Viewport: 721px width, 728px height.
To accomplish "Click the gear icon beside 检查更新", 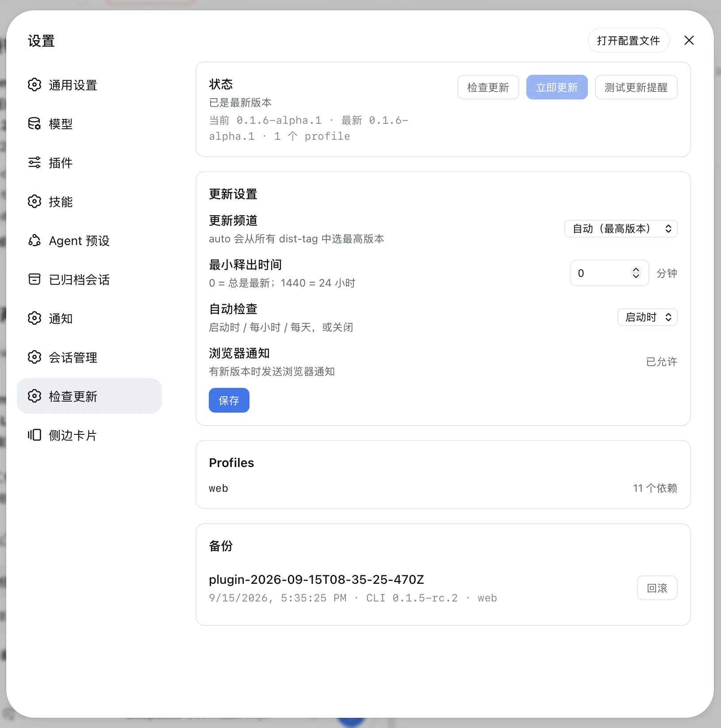I will tap(35, 396).
